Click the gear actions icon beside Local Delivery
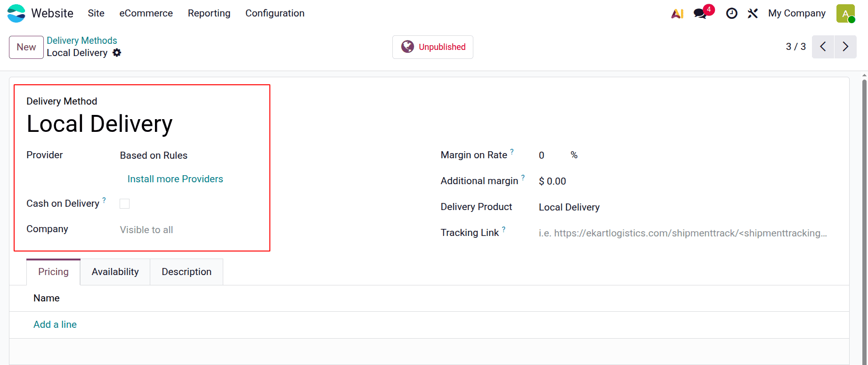The height and width of the screenshot is (365, 868). (x=117, y=53)
